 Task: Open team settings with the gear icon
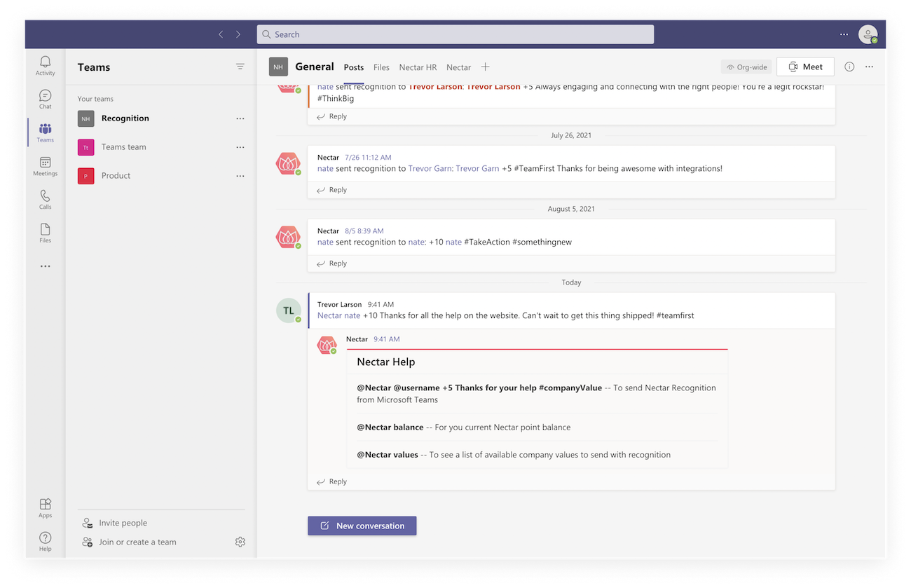240,541
